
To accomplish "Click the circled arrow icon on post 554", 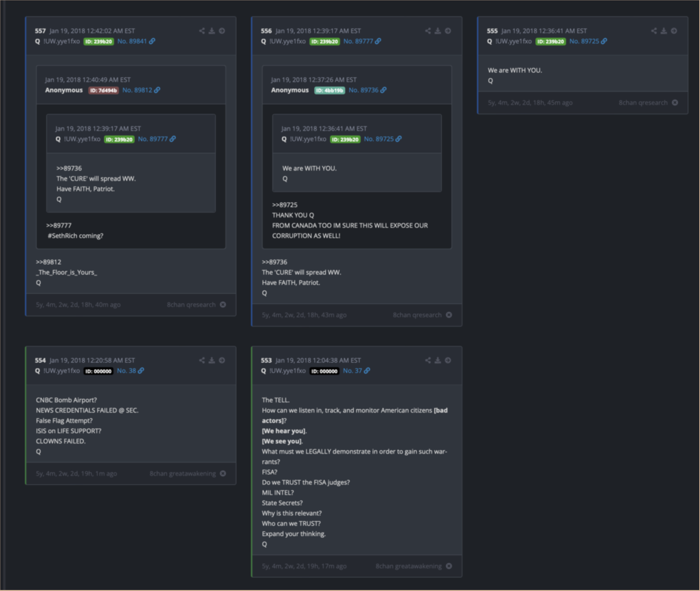I will tap(222, 360).
